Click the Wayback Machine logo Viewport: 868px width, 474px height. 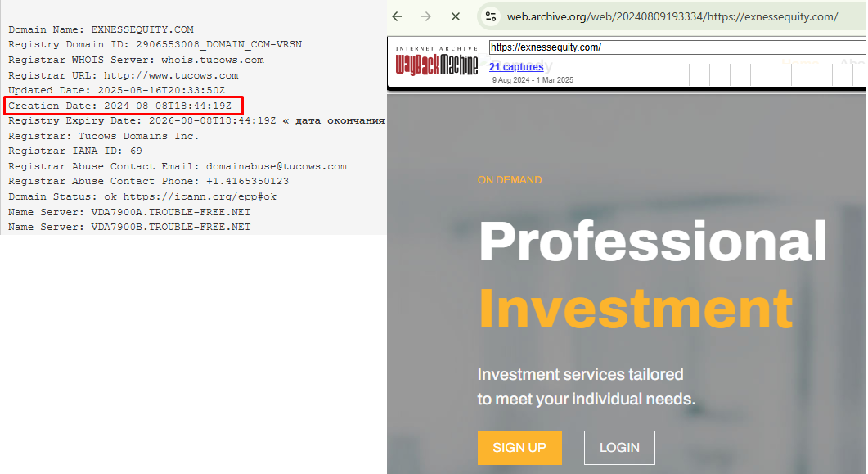(x=437, y=61)
